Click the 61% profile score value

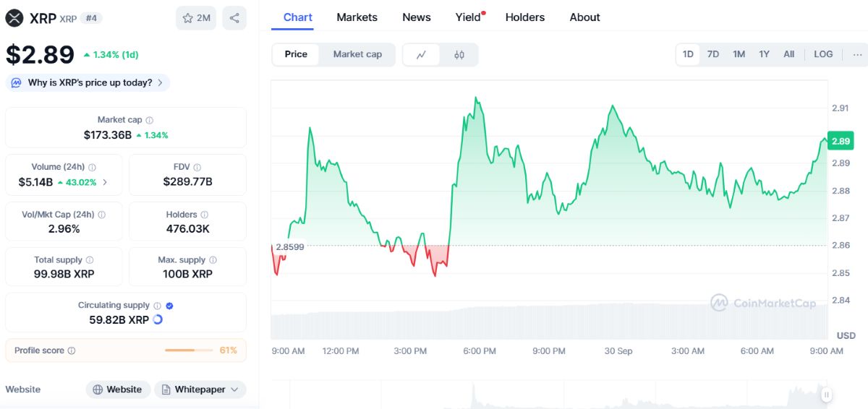point(229,350)
